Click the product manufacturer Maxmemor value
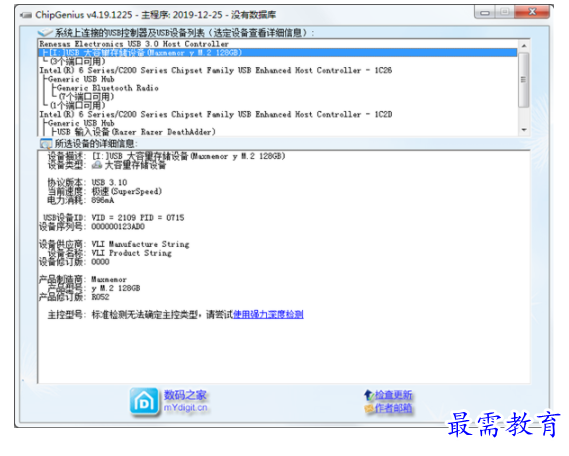This screenshot has height=456, width=569. click(109, 279)
